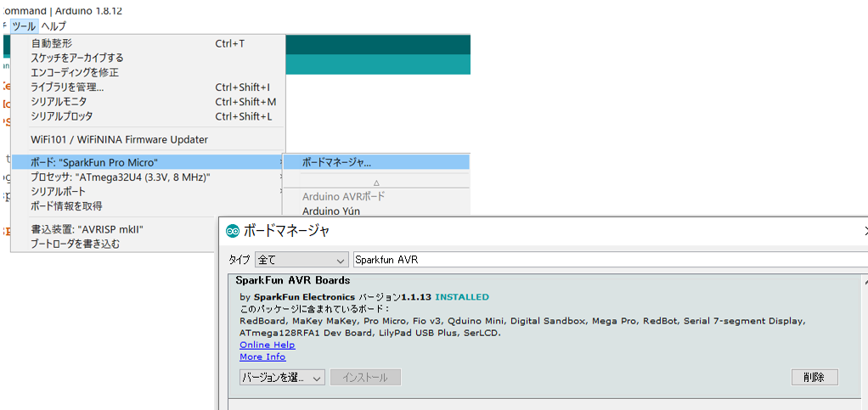Open the More Info link
Viewport: 868px width, 410px height.
tap(262, 357)
